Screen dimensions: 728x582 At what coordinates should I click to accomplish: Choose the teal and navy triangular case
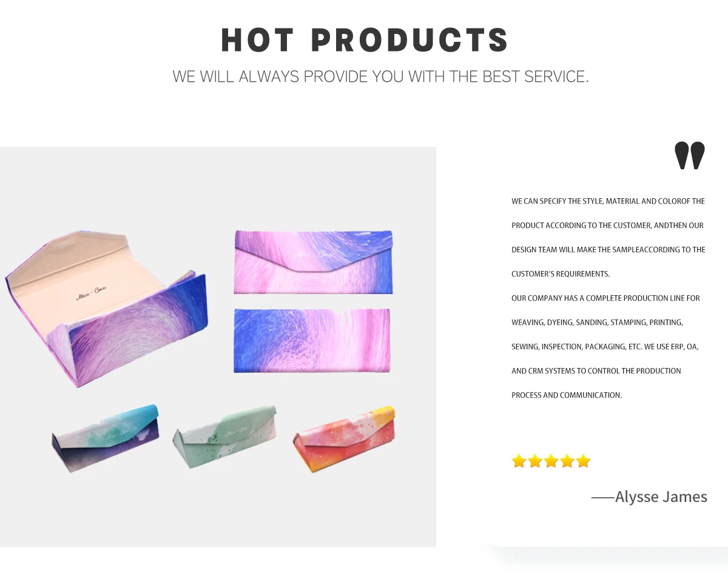pyautogui.click(x=105, y=438)
